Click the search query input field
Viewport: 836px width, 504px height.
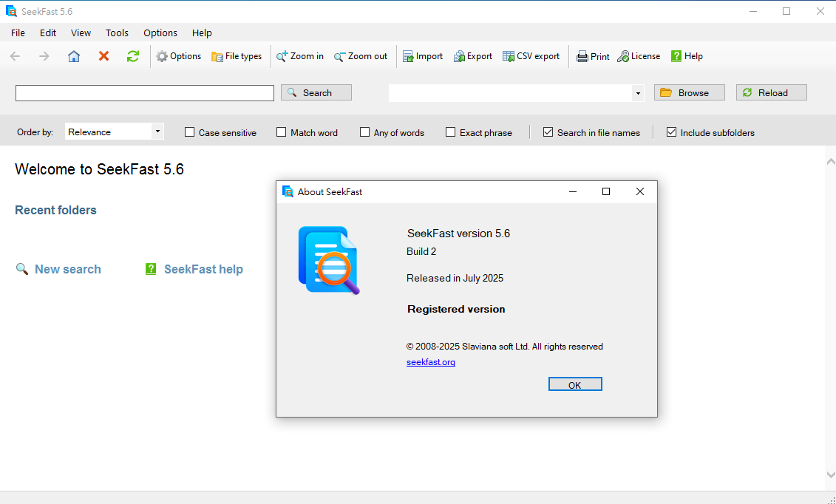coord(144,92)
